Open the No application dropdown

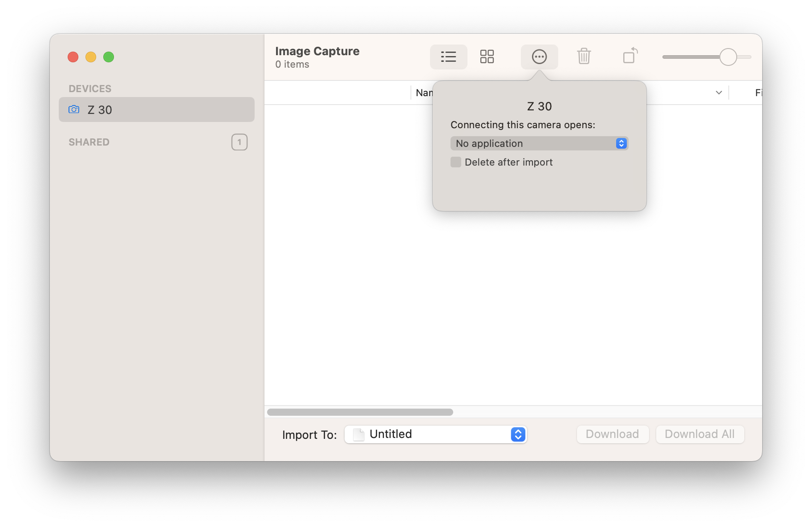click(539, 143)
